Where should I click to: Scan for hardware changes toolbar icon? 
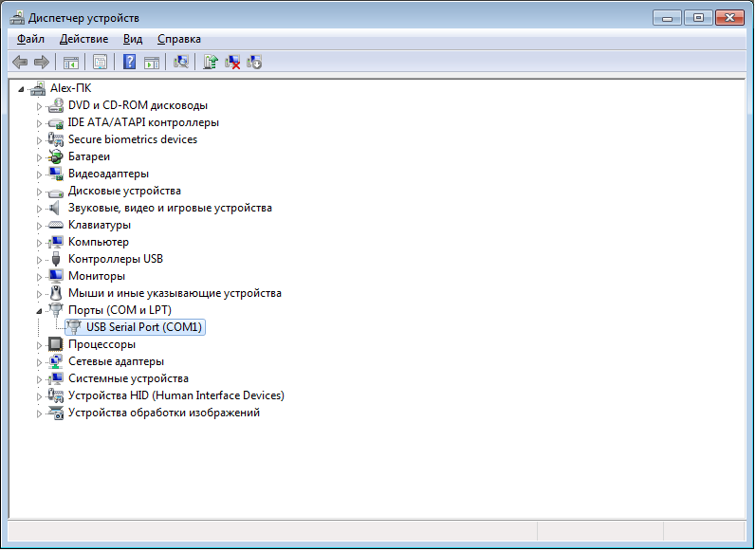coord(181,63)
